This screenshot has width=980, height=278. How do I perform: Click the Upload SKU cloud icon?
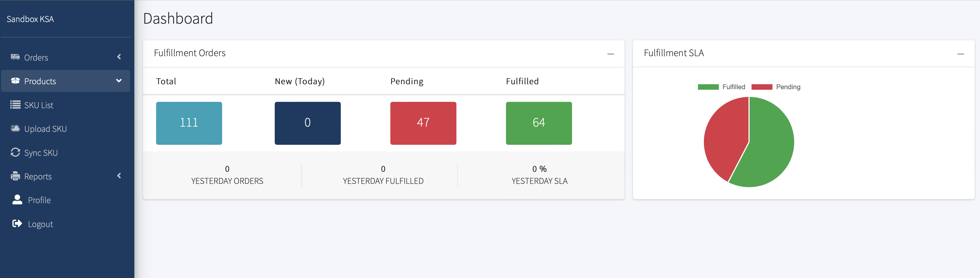click(15, 129)
